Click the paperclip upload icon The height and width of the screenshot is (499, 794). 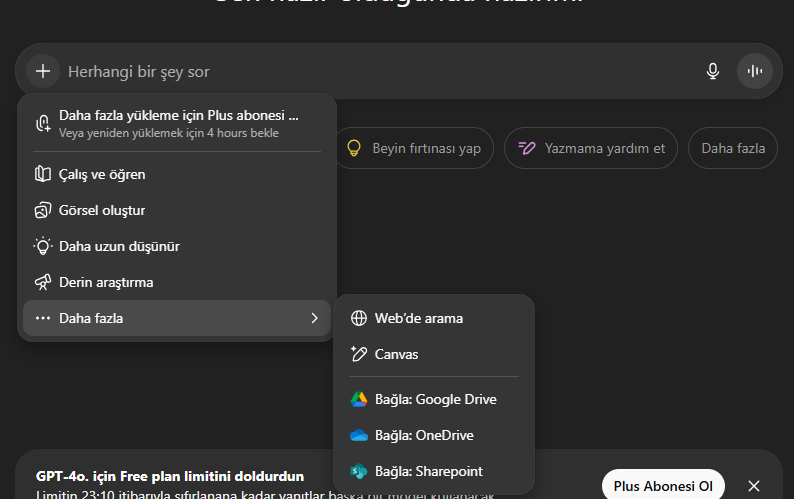43,123
